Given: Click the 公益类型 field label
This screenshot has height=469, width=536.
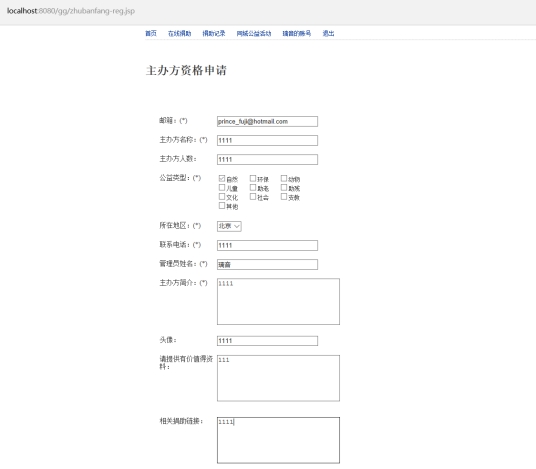Looking at the screenshot, I should tap(180, 178).
